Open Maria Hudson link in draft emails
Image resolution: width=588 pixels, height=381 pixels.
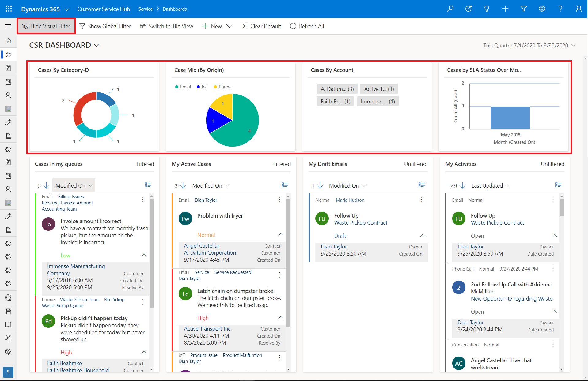pos(350,200)
